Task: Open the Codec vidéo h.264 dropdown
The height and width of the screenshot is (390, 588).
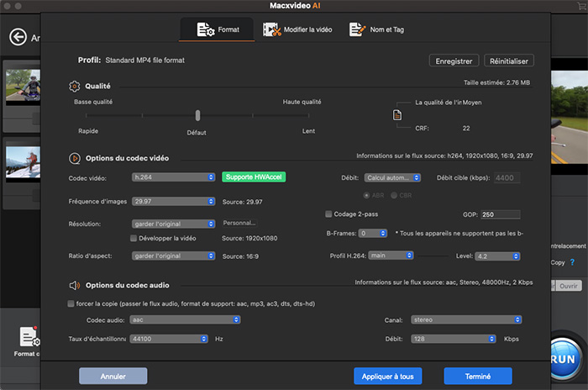Action: (173, 177)
